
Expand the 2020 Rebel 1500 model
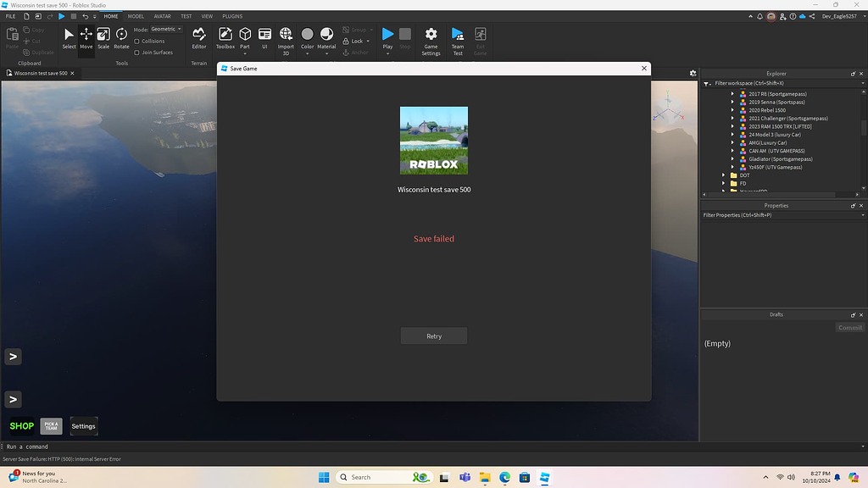pos(733,109)
